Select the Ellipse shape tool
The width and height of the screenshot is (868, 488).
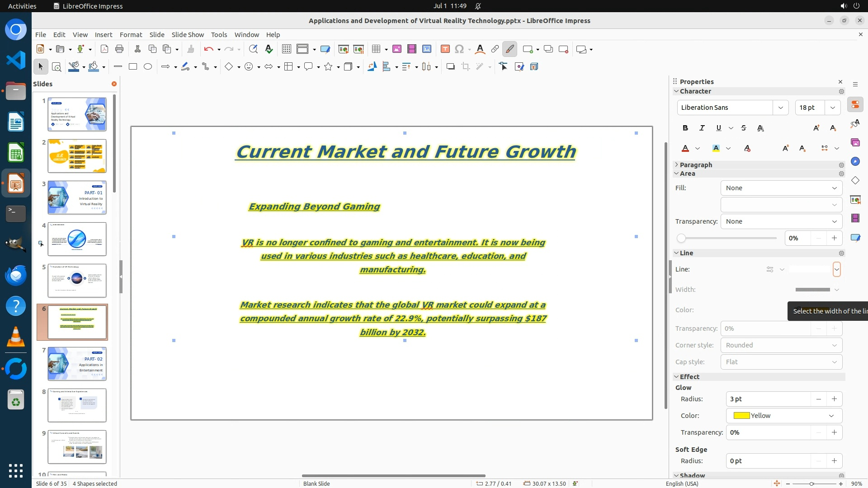pos(148,67)
